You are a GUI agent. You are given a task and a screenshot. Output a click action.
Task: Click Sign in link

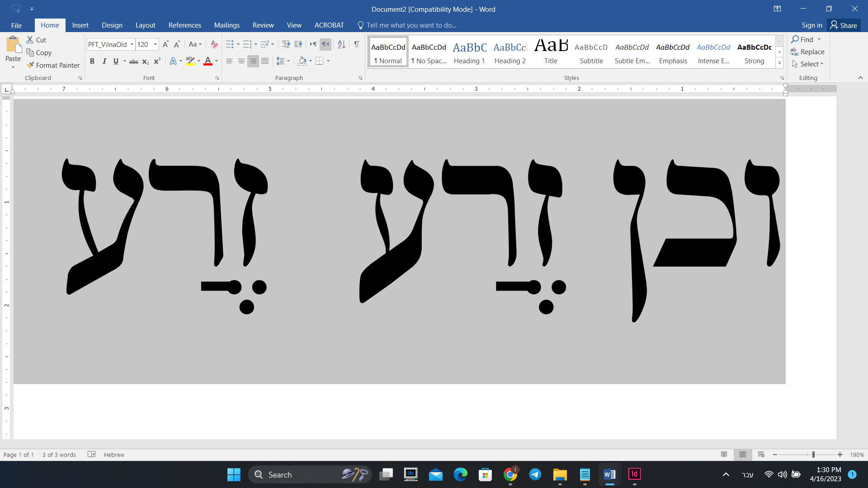811,25
